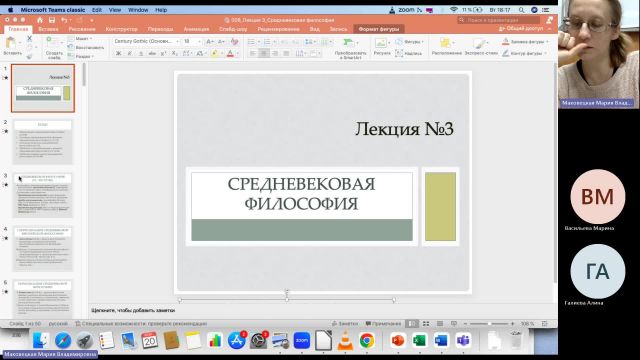Click the Home icon in title bar
Screen dimensions: 640x360
[x=40, y=20]
